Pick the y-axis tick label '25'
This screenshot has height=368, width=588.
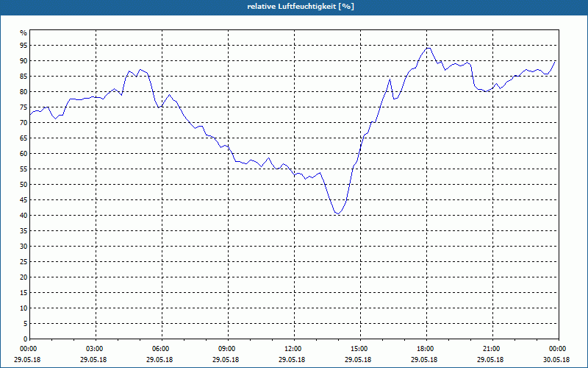coord(24,262)
